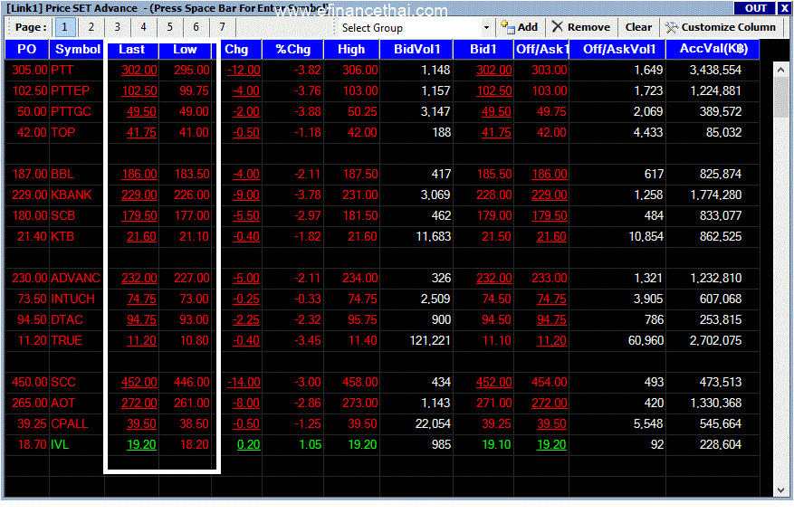Click the Low column header
This screenshot has height=532, width=794.
[185, 49]
